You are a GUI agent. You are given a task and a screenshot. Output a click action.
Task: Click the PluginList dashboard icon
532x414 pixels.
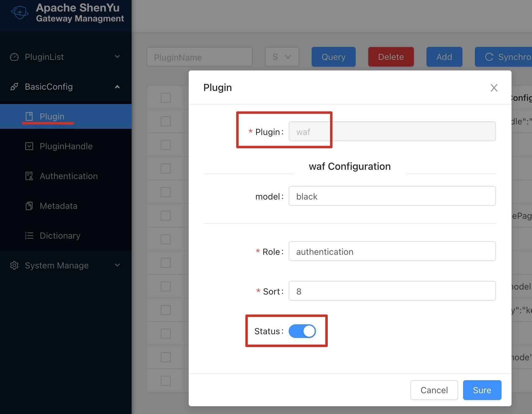point(14,57)
